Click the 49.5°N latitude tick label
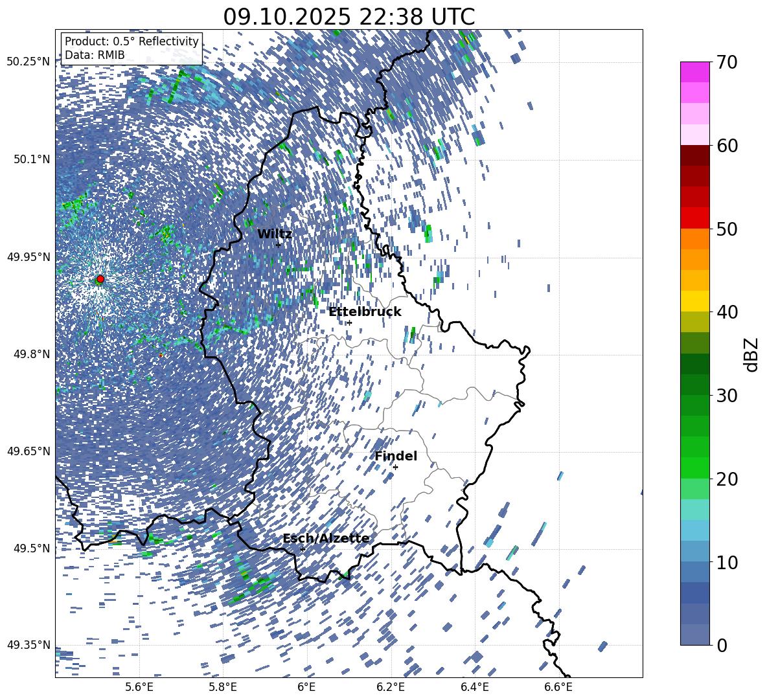767x700 pixels. click(x=32, y=548)
